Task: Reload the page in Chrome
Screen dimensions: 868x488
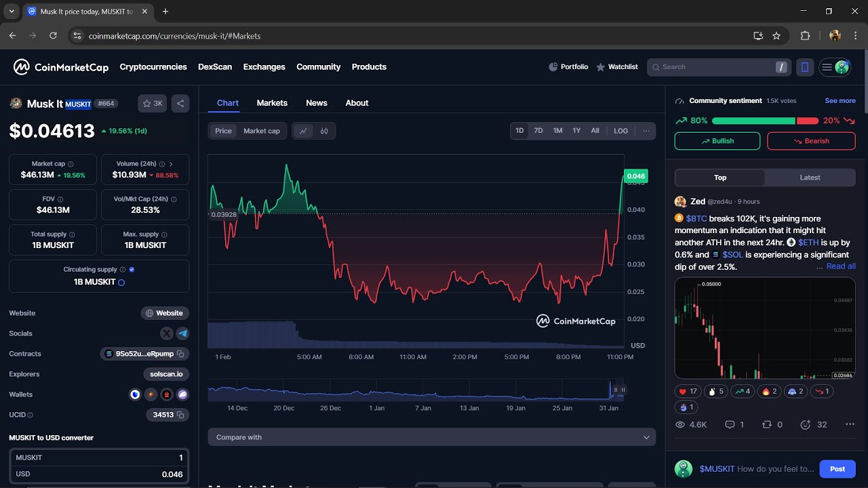Action: [x=53, y=36]
